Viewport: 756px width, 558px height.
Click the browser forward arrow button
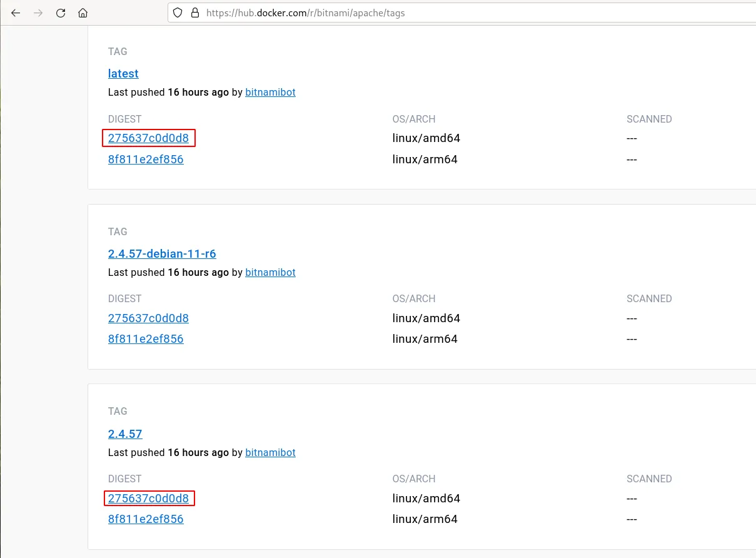click(38, 13)
